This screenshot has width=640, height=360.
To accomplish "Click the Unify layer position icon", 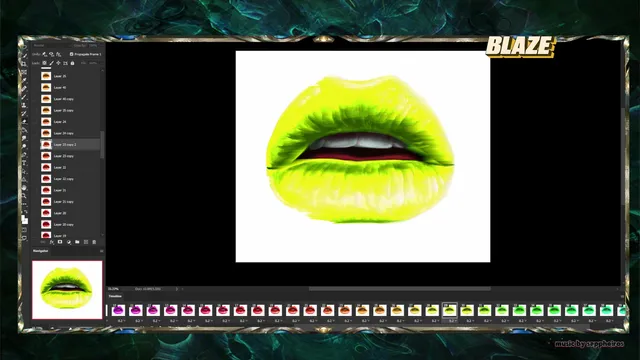I will pos(44,54).
